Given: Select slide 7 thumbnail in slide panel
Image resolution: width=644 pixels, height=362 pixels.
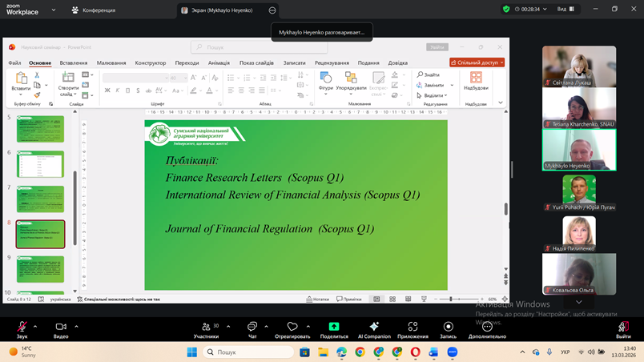Looking at the screenshot, I should 40,199.
